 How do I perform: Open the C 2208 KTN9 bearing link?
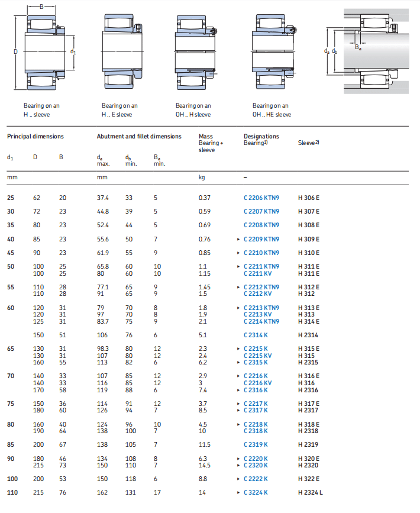[261, 225]
